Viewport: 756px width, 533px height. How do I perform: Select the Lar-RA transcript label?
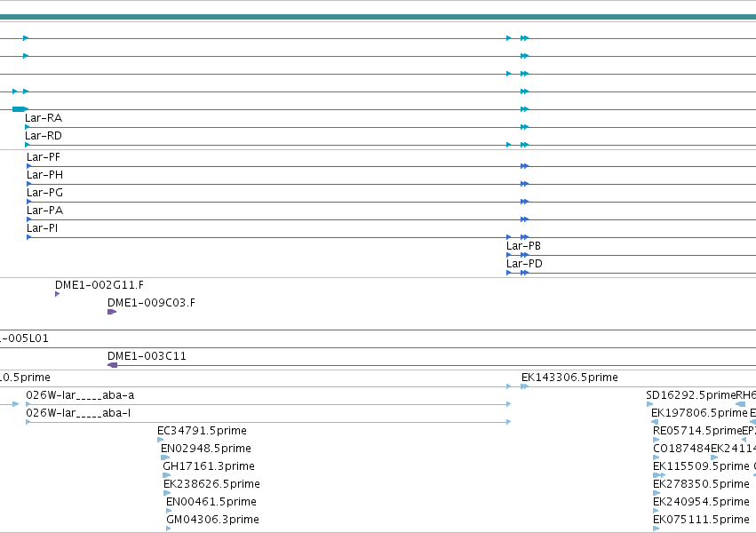click(44, 118)
